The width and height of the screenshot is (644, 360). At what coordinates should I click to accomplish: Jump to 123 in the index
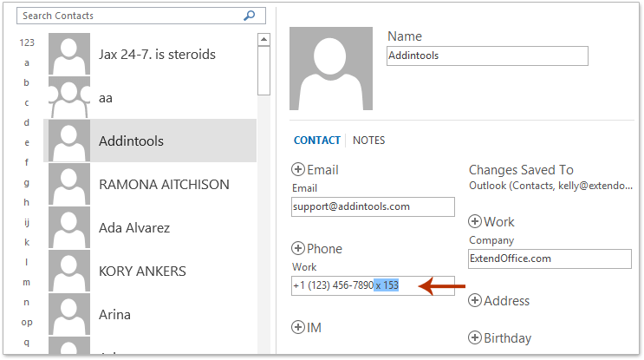[x=27, y=43]
